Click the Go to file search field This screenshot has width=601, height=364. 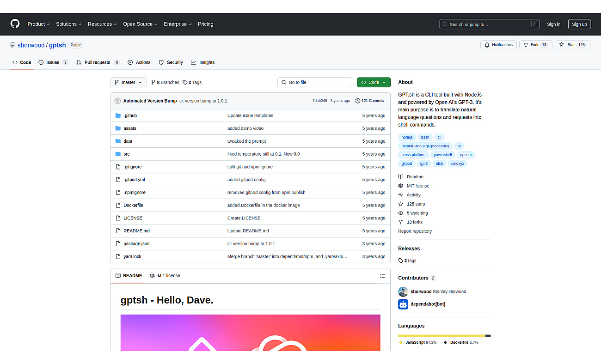315,82
